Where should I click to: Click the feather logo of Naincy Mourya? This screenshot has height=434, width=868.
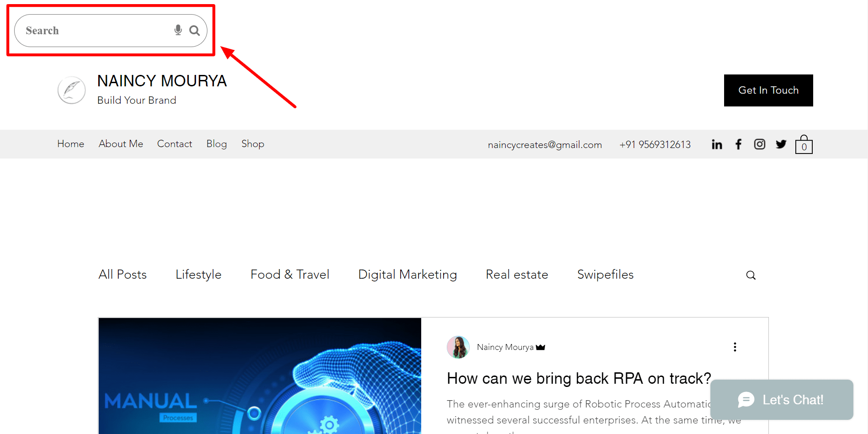pyautogui.click(x=71, y=90)
